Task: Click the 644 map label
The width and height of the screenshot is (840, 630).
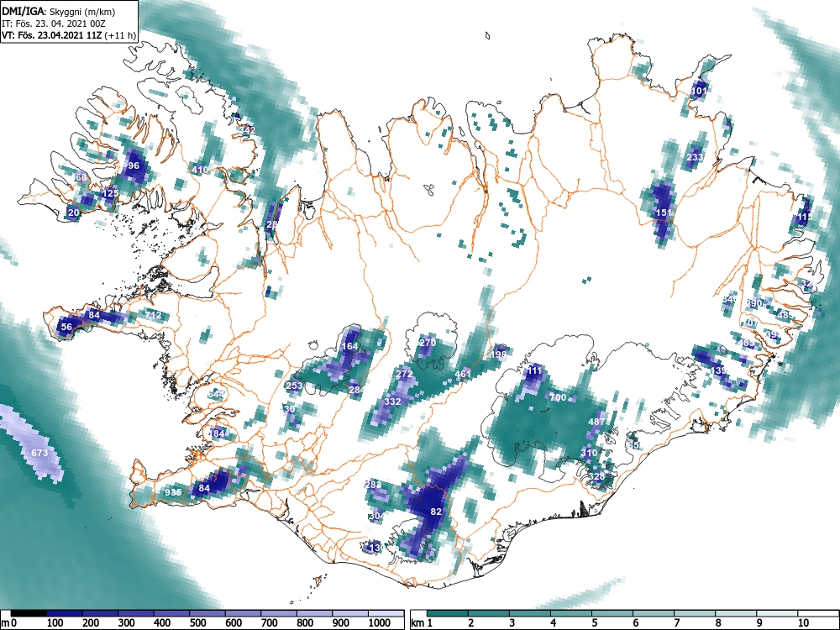Action: click(x=217, y=394)
